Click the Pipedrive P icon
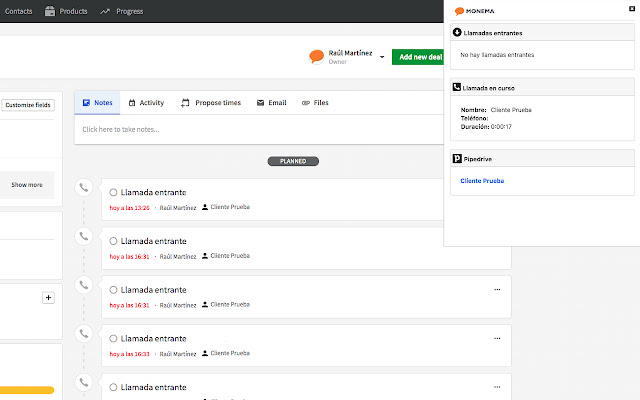 point(457,158)
